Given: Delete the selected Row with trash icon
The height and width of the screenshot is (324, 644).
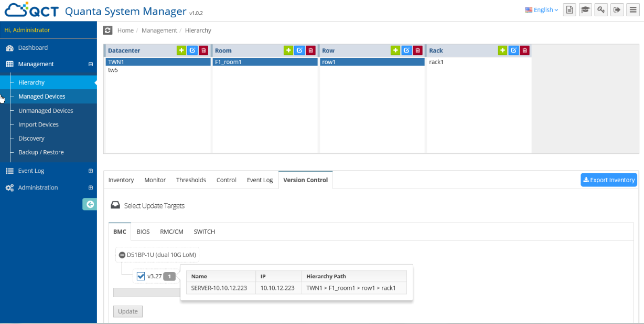Looking at the screenshot, I should point(417,50).
